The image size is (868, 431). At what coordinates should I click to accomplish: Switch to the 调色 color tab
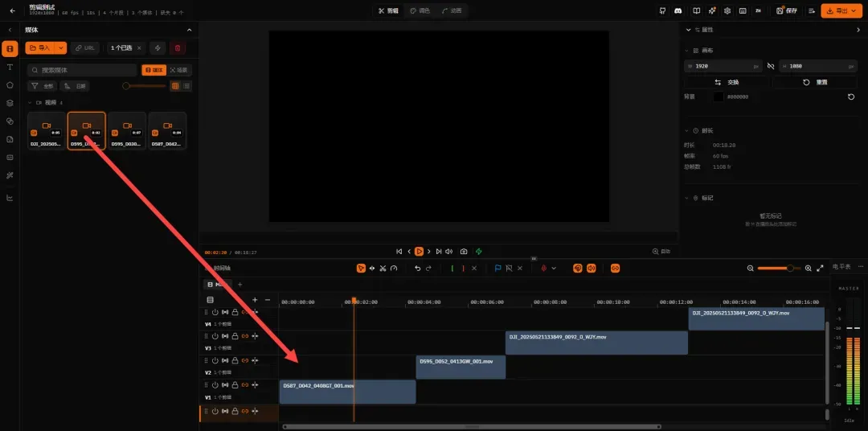(x=420, y=10)
